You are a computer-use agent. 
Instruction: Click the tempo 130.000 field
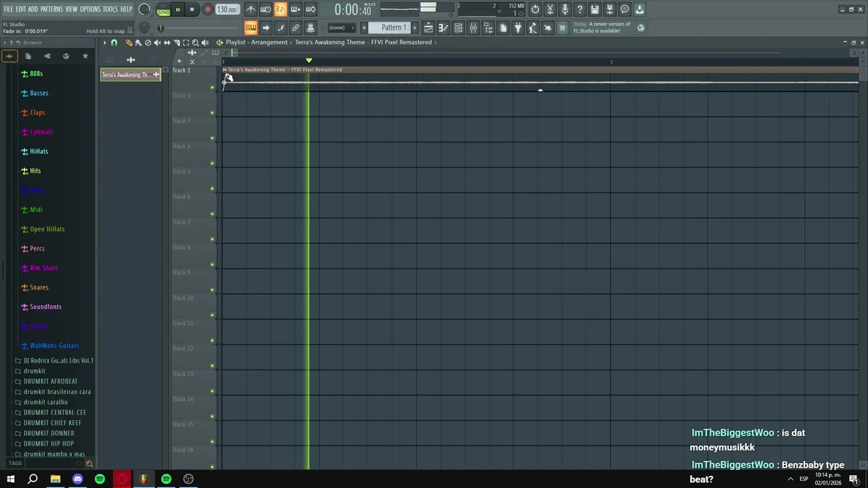click(227, 9)
